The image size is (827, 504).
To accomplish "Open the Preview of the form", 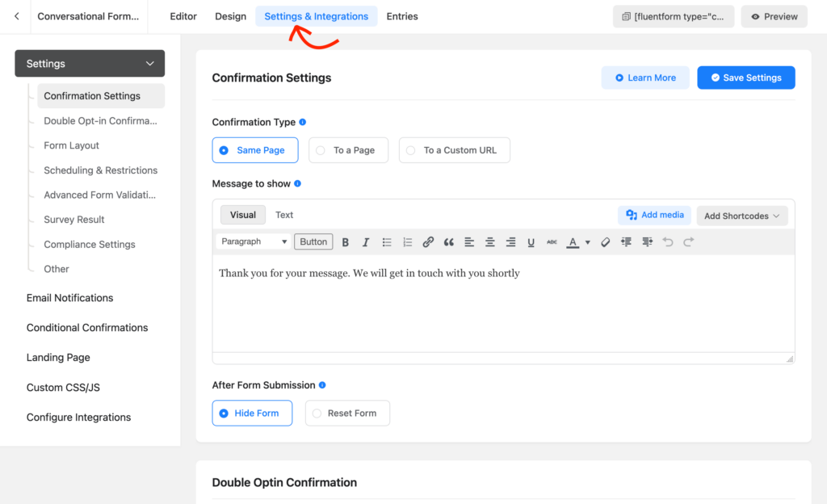I will [x=774, y=16].
